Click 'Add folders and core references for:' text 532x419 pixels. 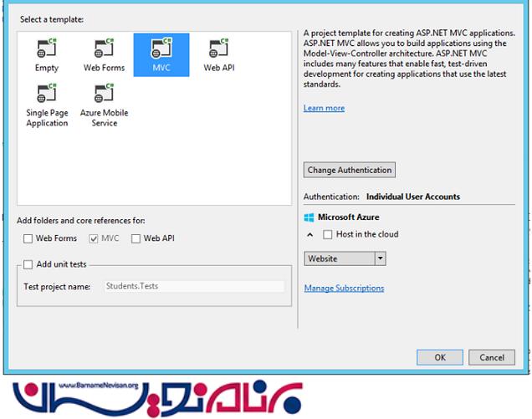[81, 221]
